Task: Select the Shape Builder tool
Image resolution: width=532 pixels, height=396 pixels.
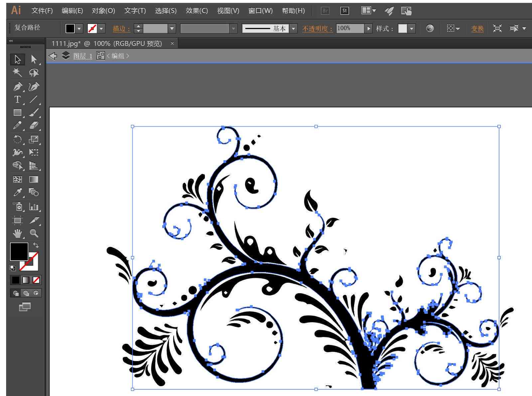Action: pos(17,165)
